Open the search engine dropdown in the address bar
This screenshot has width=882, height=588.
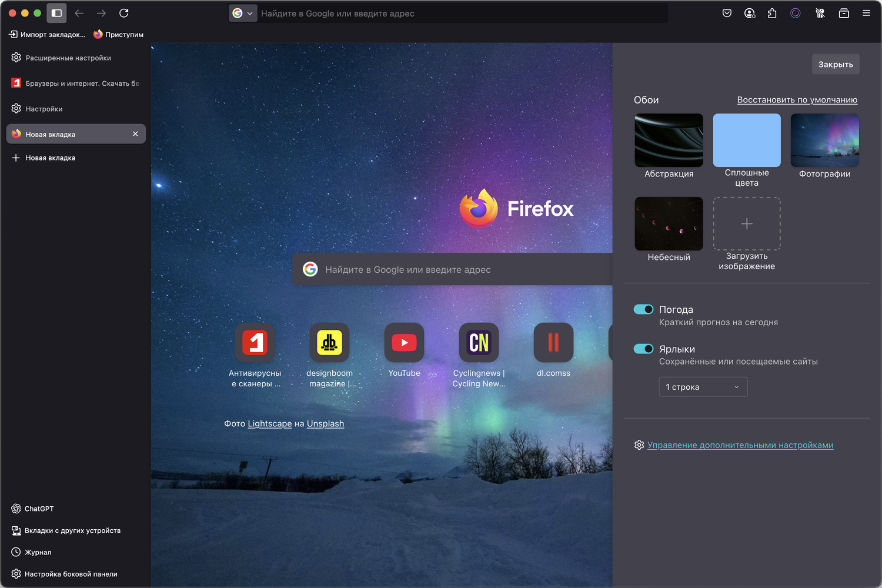(243, 13)
